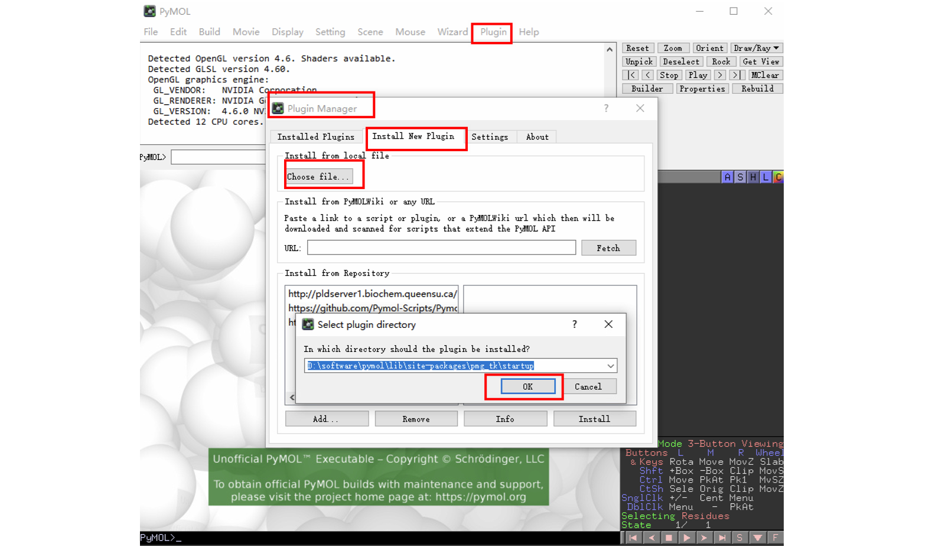Click the Get View button

coord(761,61)
